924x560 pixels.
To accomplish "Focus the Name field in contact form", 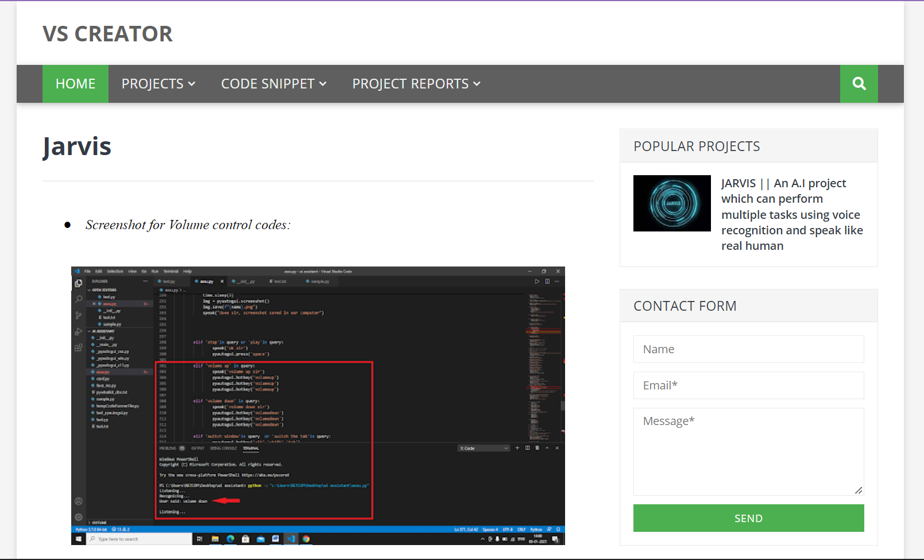I will 748,349.
